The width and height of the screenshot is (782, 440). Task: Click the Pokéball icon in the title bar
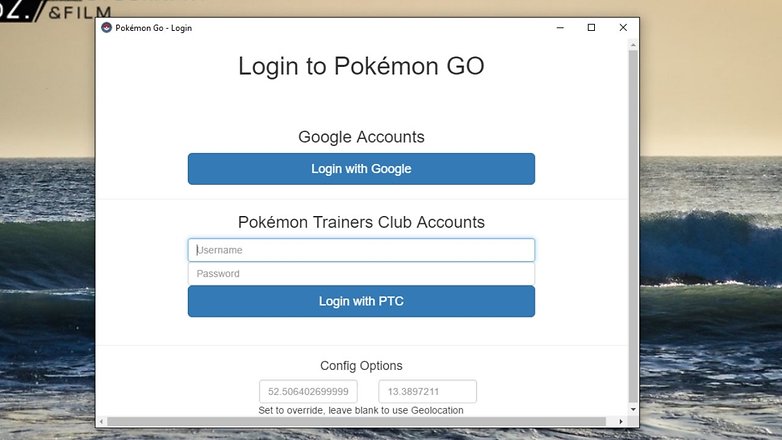[106, 27]
